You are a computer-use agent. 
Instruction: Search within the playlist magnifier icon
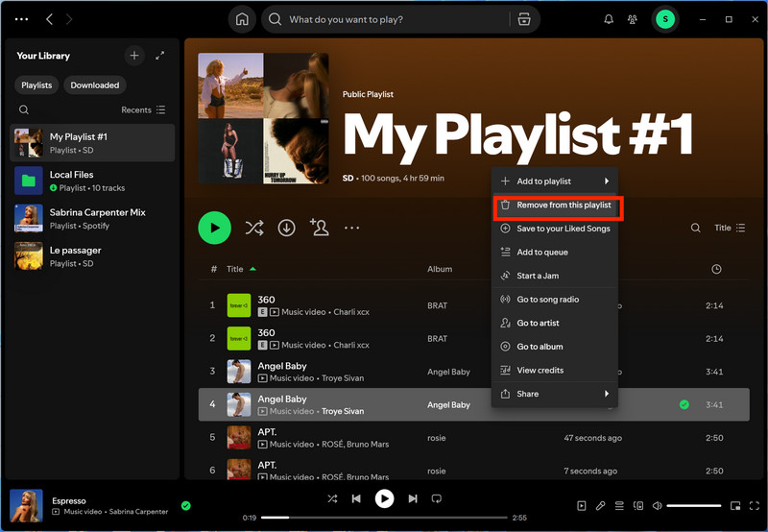[695, 228]
